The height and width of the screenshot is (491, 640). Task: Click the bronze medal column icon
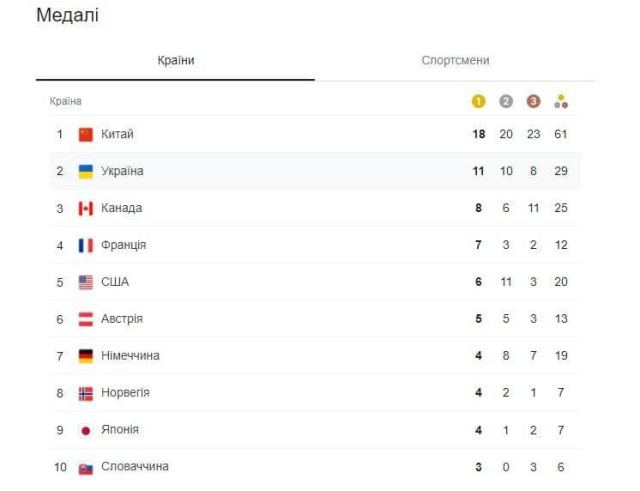533,101
